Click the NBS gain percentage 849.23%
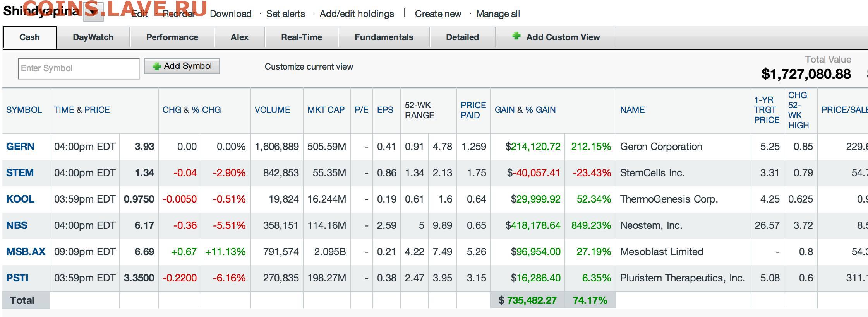The height and width of the screenshot is (317, 868). pyautogui.click(x=591, y=225)
